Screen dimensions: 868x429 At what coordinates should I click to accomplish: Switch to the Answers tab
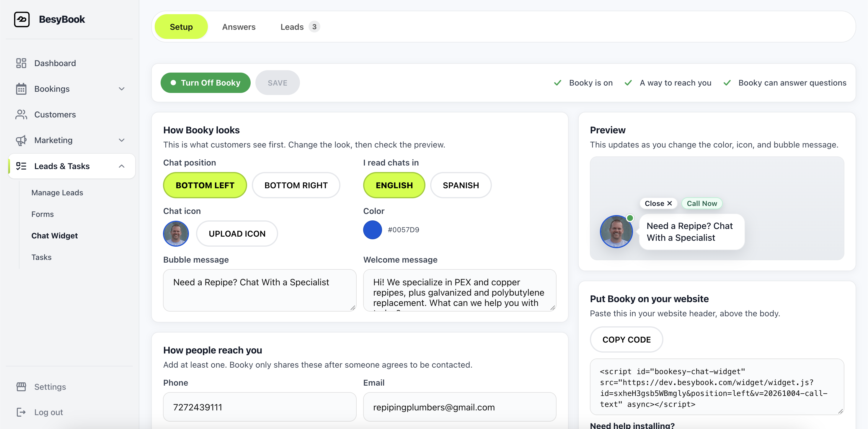pos(239,27)
